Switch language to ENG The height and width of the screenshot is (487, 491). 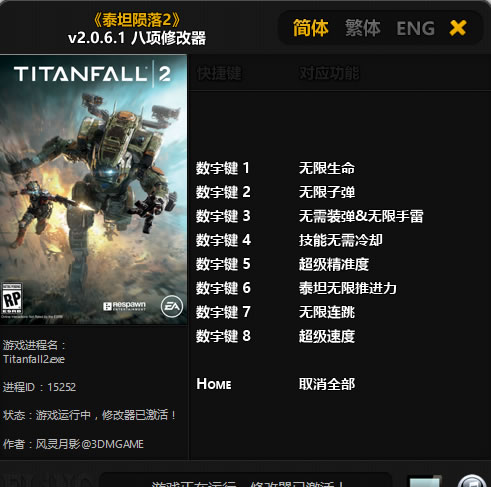click(x=415, y=28)
